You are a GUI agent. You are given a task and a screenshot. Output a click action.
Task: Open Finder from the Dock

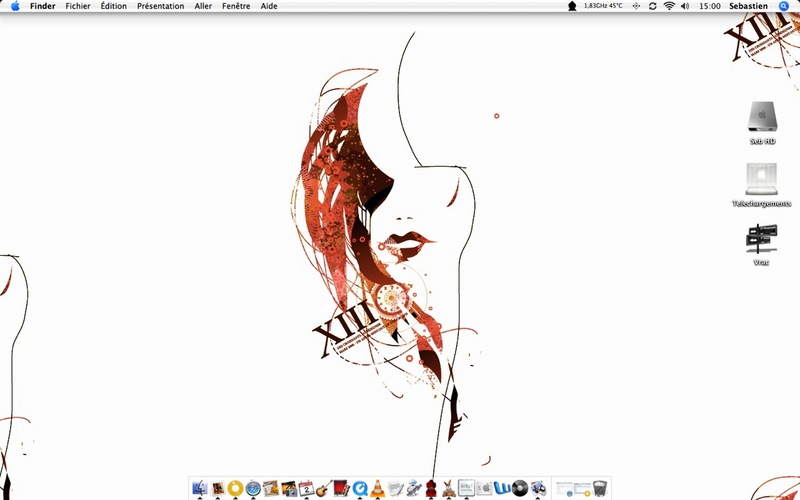(x=198, y=488)
